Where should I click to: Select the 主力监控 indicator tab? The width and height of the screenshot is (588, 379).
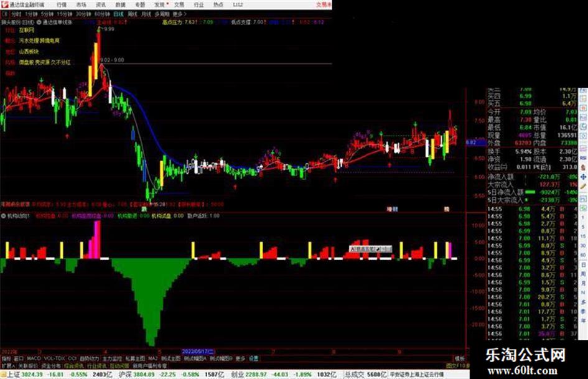pos(112,358)
